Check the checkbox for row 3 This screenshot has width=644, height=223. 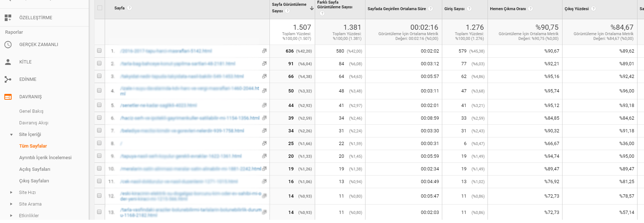click(99, 76)
